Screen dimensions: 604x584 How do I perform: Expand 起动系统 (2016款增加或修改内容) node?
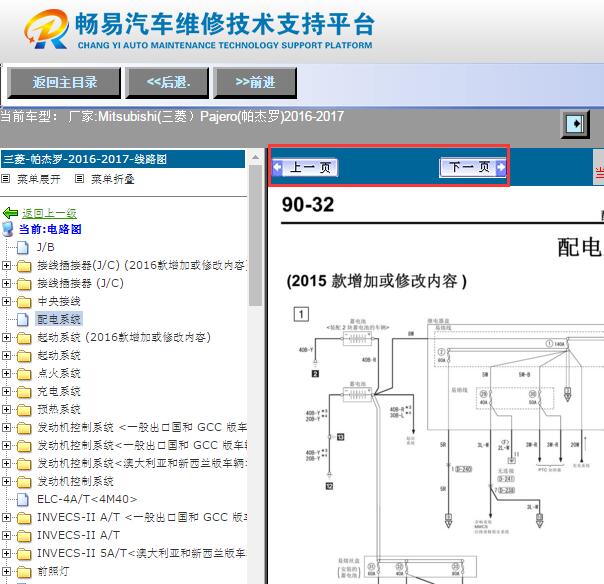6,337
